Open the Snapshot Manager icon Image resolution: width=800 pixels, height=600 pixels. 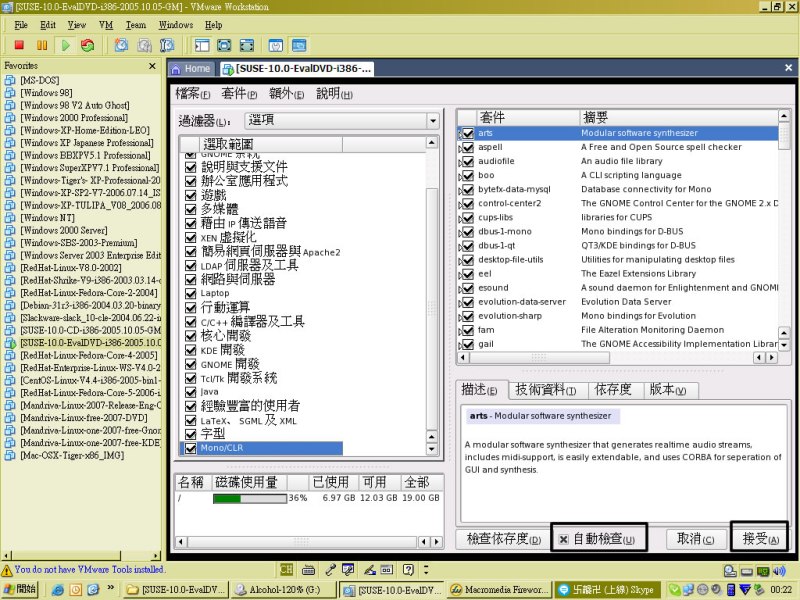[167, 45]
